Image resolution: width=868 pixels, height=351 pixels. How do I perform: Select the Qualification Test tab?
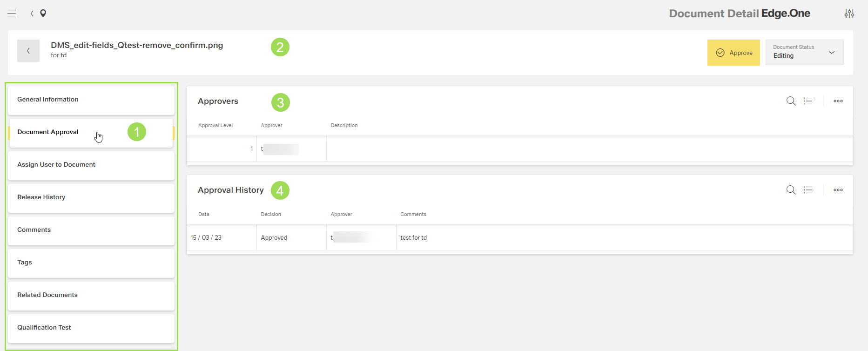(x=91, y=328)
